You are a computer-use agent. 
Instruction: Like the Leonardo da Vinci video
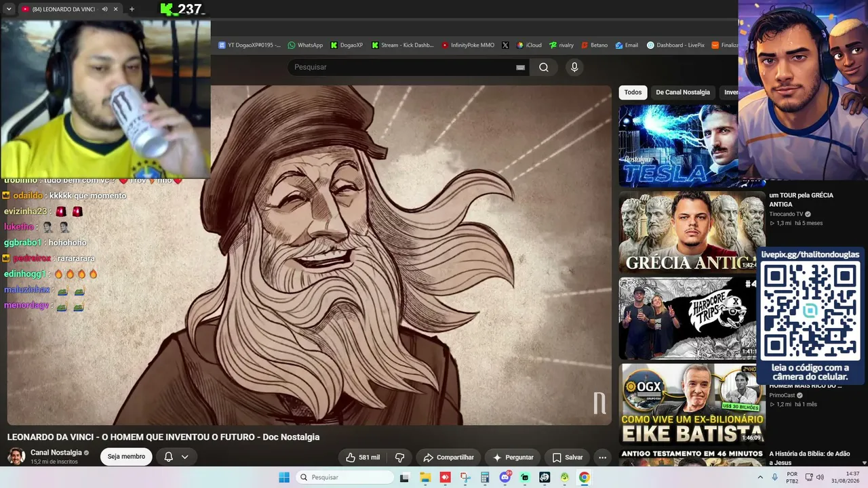[363, 457]
